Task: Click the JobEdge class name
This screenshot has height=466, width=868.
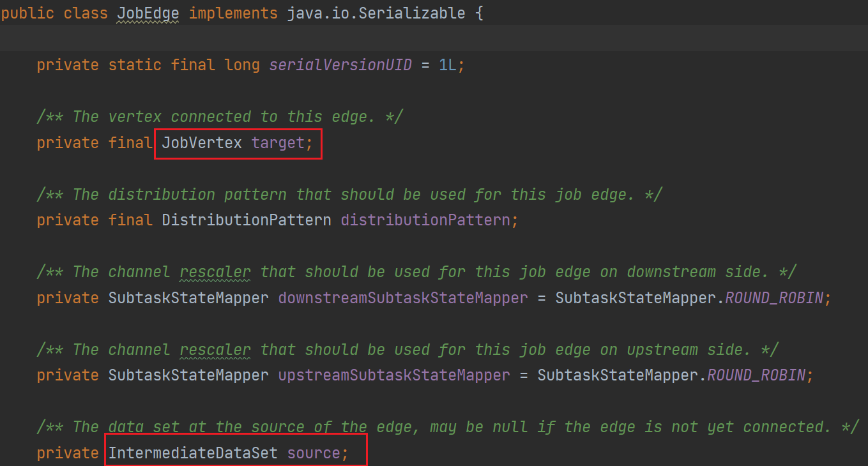Action: [148, 13]
